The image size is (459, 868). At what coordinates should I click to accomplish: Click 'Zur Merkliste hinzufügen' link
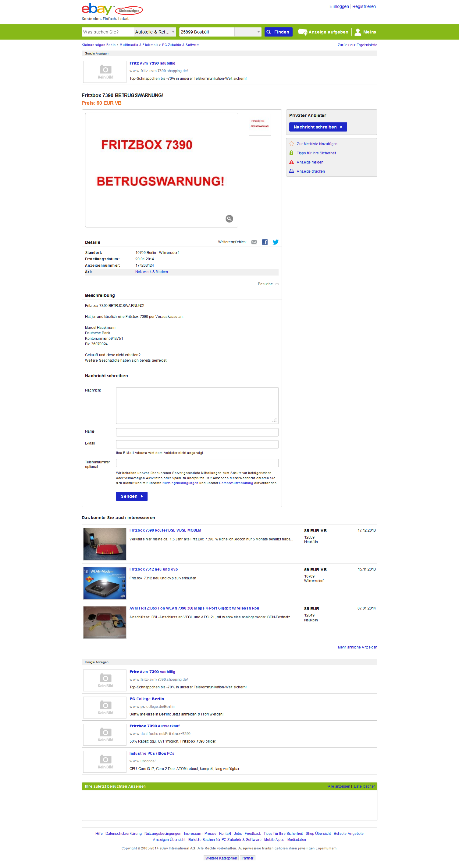(x=317, y=144)
